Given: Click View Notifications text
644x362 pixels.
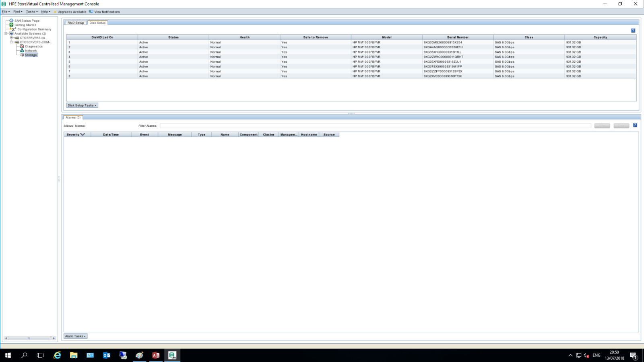Looking at the screenshot, I should pyautogui.click(x=107, y=12).
